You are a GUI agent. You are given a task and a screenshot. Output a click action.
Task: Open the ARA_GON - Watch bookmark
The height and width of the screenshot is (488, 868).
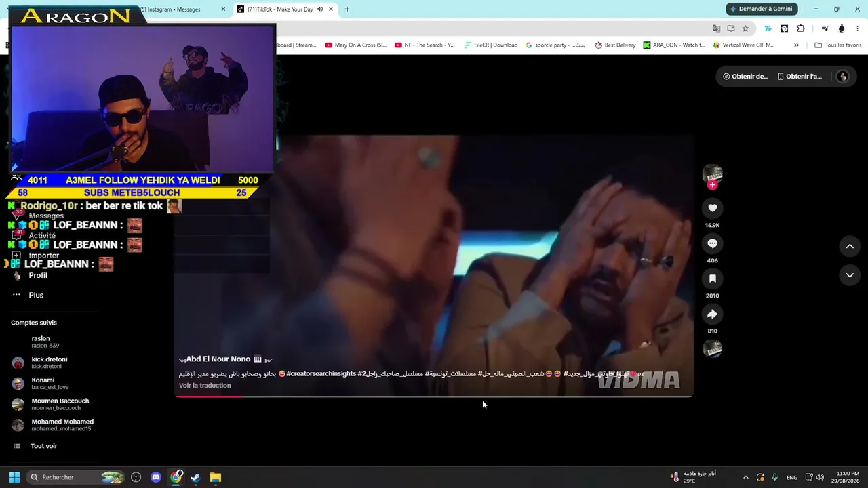tap(674, 45)
